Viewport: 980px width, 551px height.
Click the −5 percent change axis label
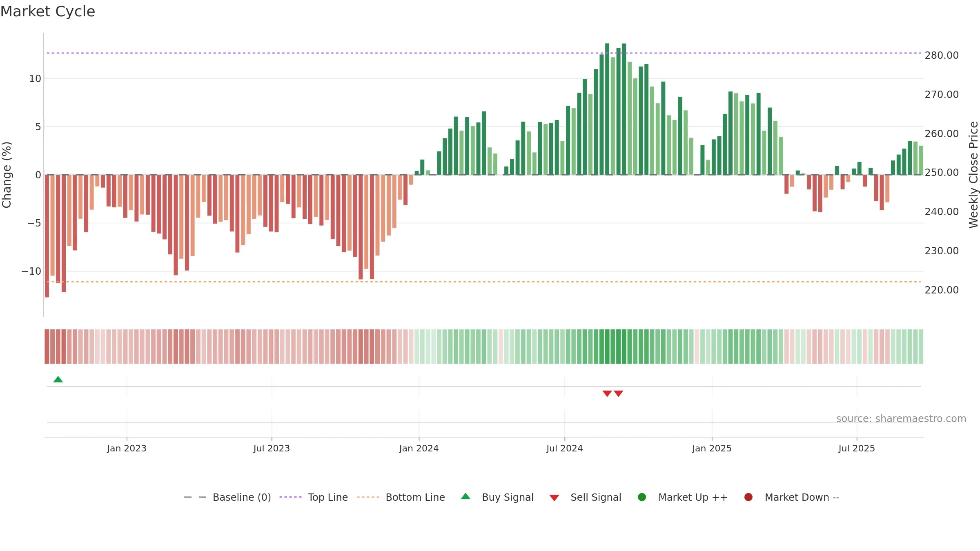pos(34,223)
